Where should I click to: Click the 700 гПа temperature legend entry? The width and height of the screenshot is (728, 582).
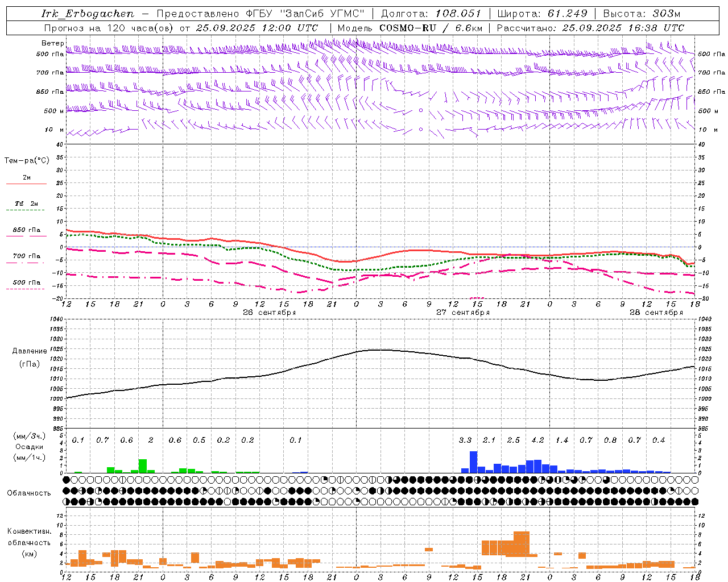point(27,256)
